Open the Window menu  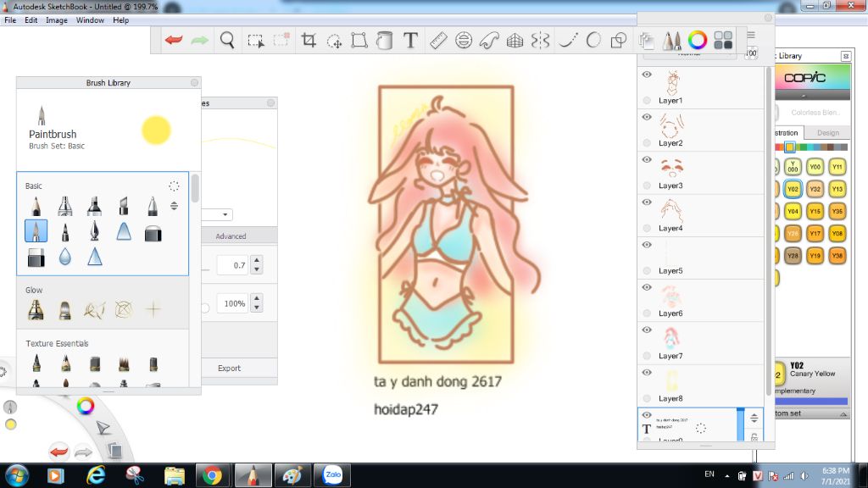tap(90, 20)
